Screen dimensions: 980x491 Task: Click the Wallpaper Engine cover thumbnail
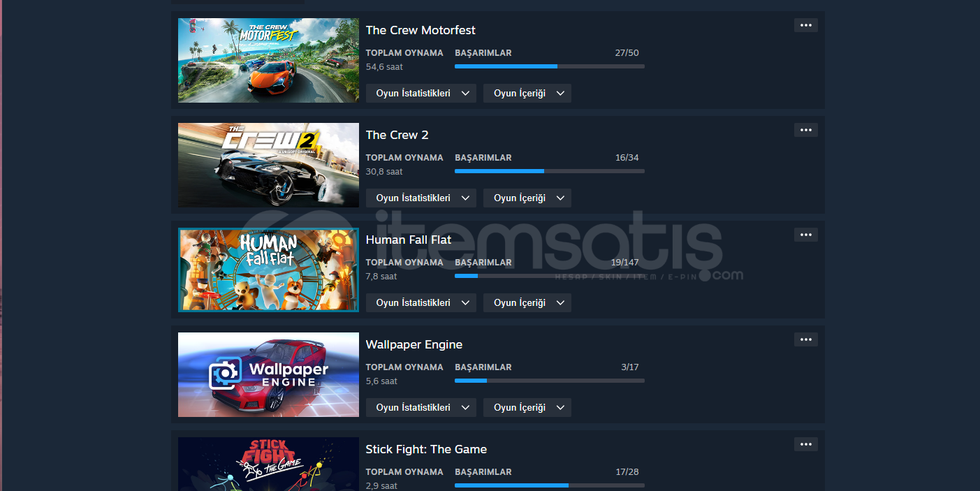[x=268, y=374]
